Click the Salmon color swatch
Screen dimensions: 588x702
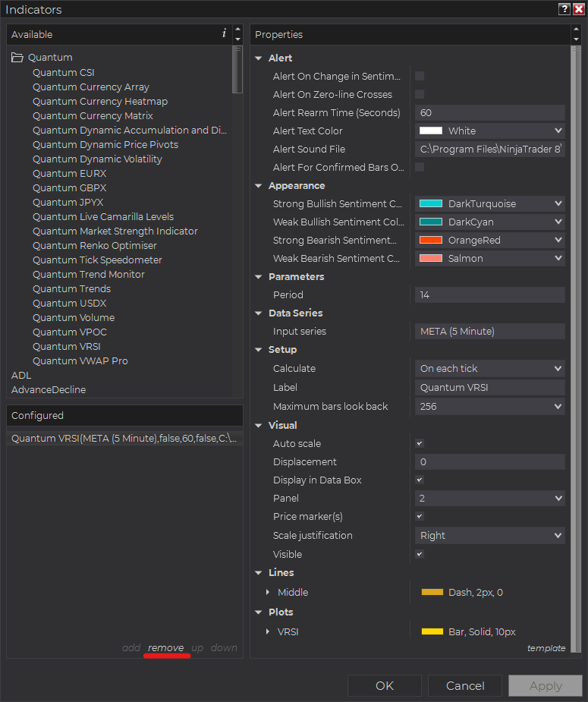(x=431, y=258)
